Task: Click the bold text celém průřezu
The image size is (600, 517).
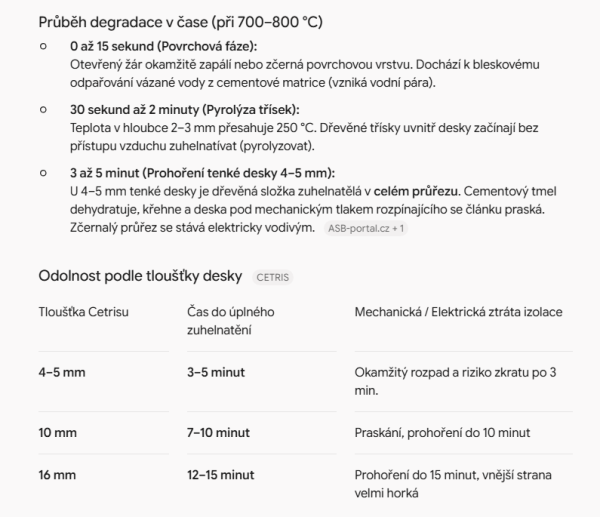Action: pos(416,191)
